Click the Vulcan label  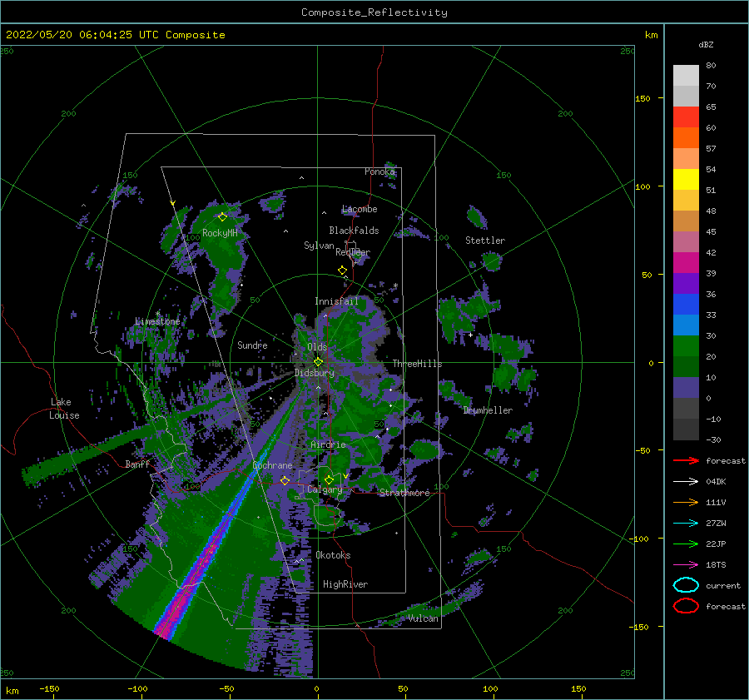[x=424, y=618]
